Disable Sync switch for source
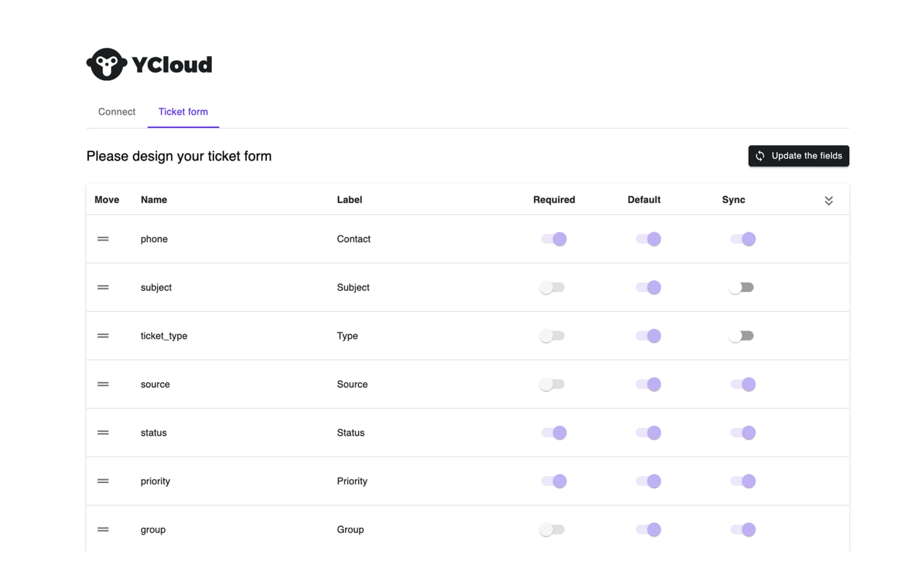The height and width of the screenshot is (578, 924). pos(743,384)
